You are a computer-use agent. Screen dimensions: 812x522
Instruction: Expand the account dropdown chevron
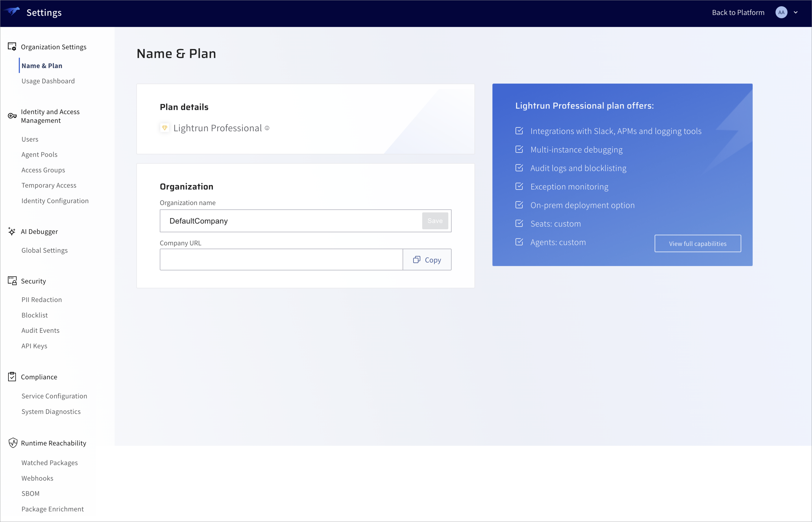(796, 13)
